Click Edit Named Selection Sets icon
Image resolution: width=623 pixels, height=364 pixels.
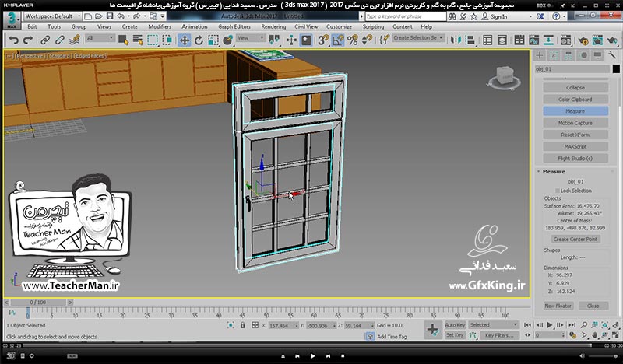point(384,40)
